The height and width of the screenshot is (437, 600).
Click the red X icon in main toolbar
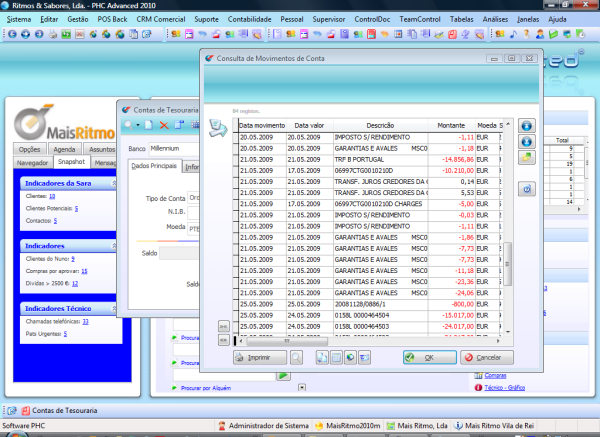coord(80,34)
